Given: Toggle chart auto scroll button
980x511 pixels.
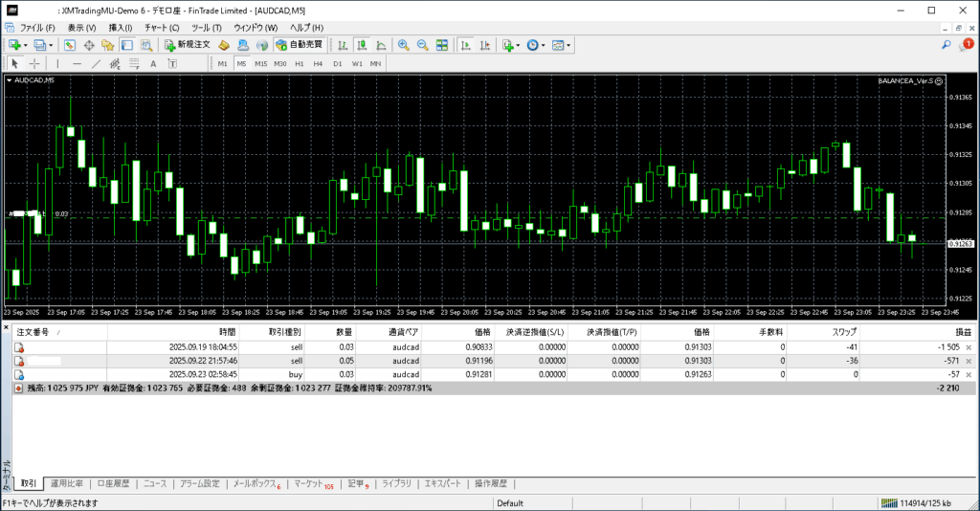Looking at the screenshot, I should click(x=464, y=45).
